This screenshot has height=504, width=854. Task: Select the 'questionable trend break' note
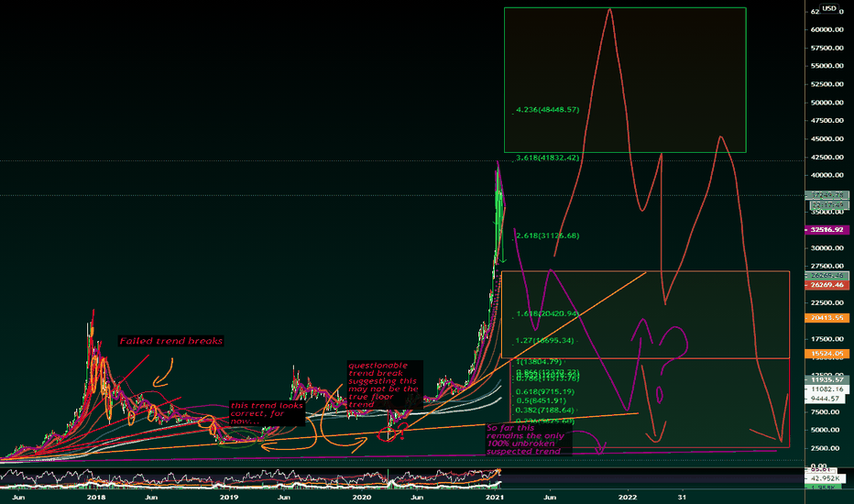(x=385, y=385)
